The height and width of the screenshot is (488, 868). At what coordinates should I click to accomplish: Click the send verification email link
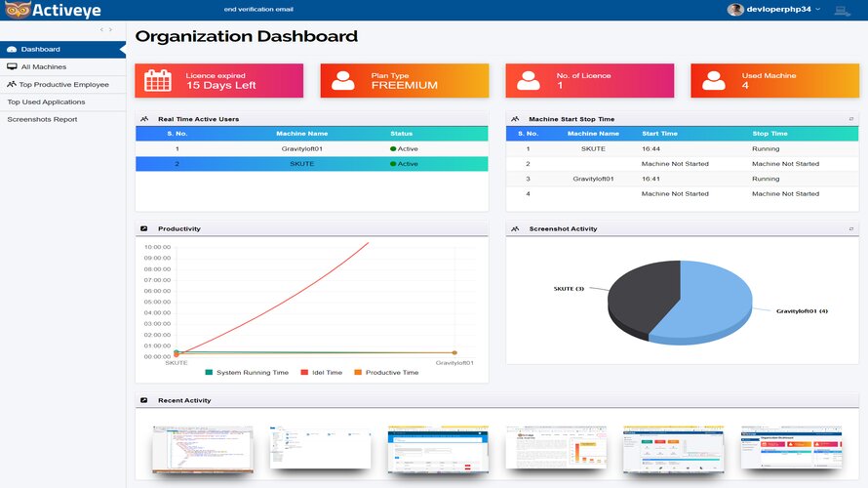point(258,10)
